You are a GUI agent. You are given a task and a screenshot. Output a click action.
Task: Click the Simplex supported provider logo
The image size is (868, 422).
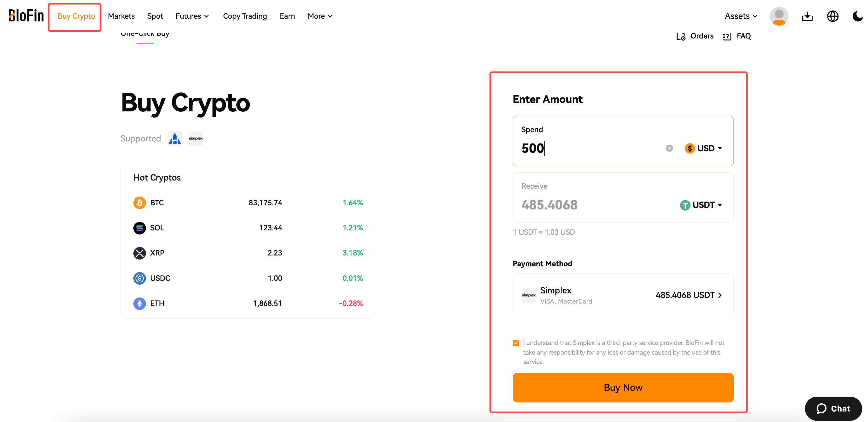point(196,139)
